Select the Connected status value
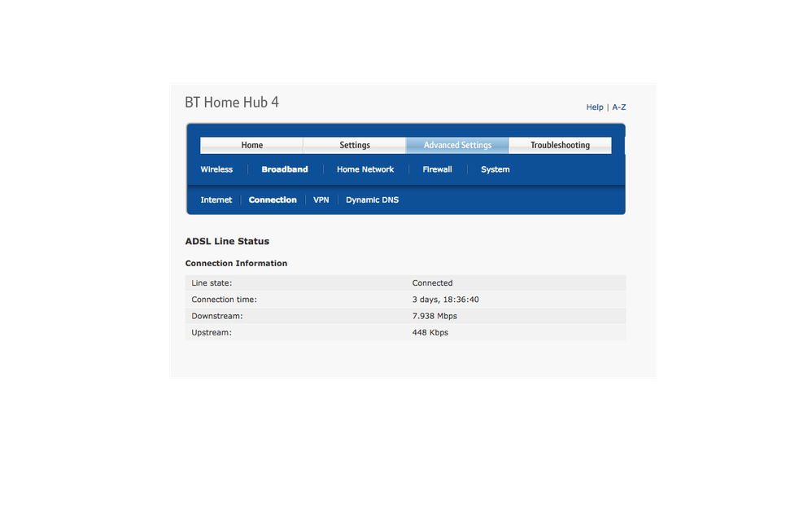Screen dimensions: 812x508 (x=432, y=283)
